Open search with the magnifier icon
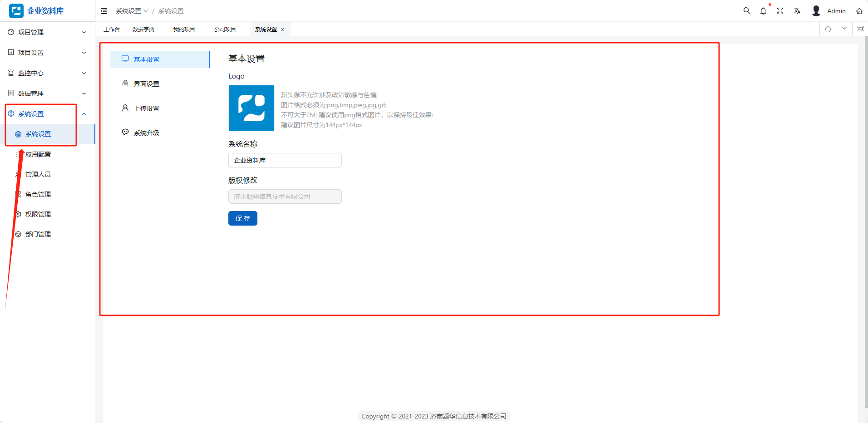868x423 pixels. [x=747, y=11]
